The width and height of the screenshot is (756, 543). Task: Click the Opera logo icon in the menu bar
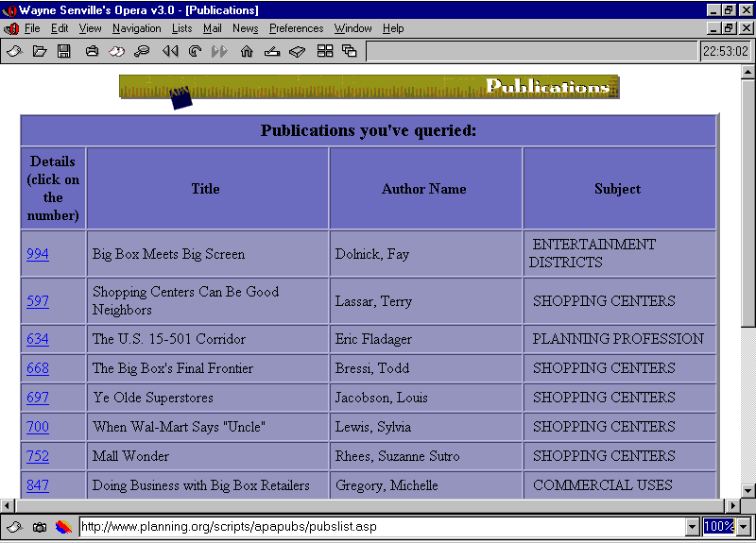[11, 28]
